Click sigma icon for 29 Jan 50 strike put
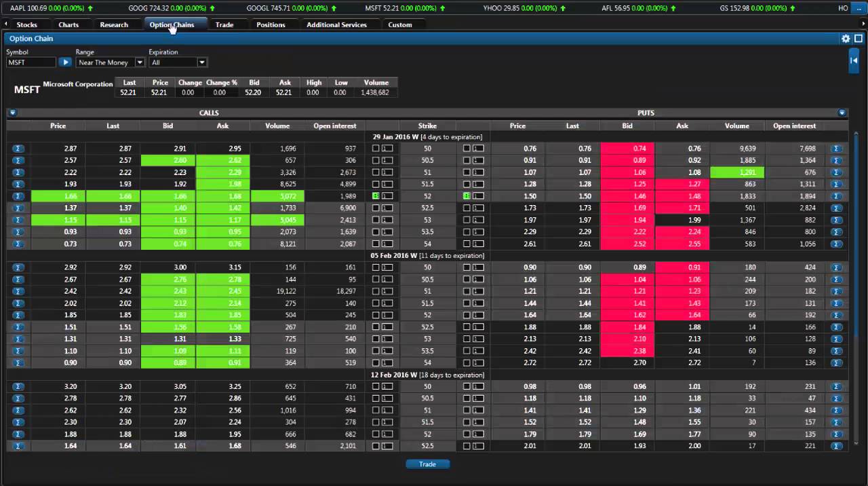 [x=837, y=149]
